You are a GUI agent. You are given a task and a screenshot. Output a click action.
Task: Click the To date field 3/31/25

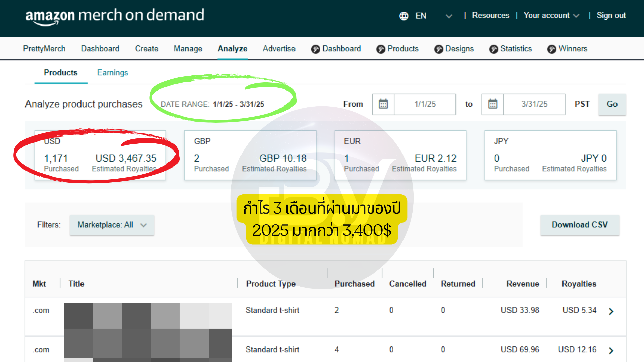coord(534,104)
